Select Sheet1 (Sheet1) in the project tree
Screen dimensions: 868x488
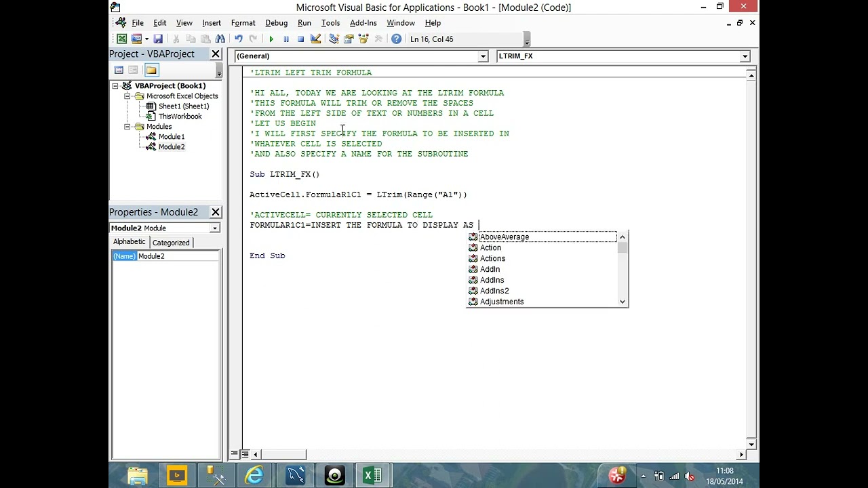click(184, 106)
